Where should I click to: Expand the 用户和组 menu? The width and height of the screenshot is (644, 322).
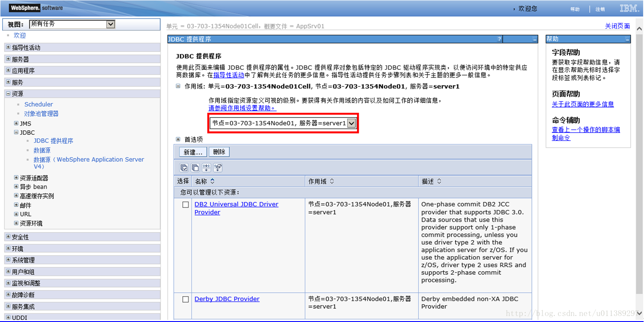point(8,272)
